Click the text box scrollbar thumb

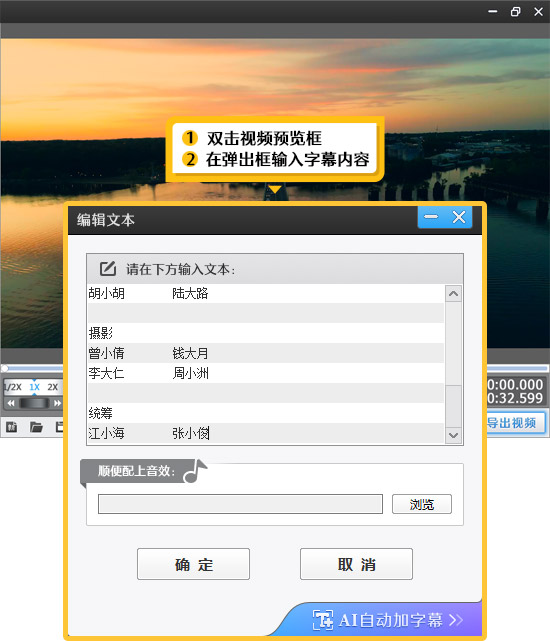453,406
